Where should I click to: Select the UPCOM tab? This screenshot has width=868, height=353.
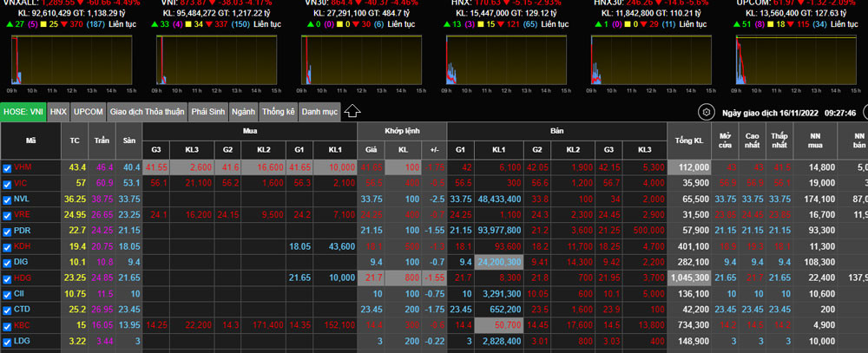[89, 112]
